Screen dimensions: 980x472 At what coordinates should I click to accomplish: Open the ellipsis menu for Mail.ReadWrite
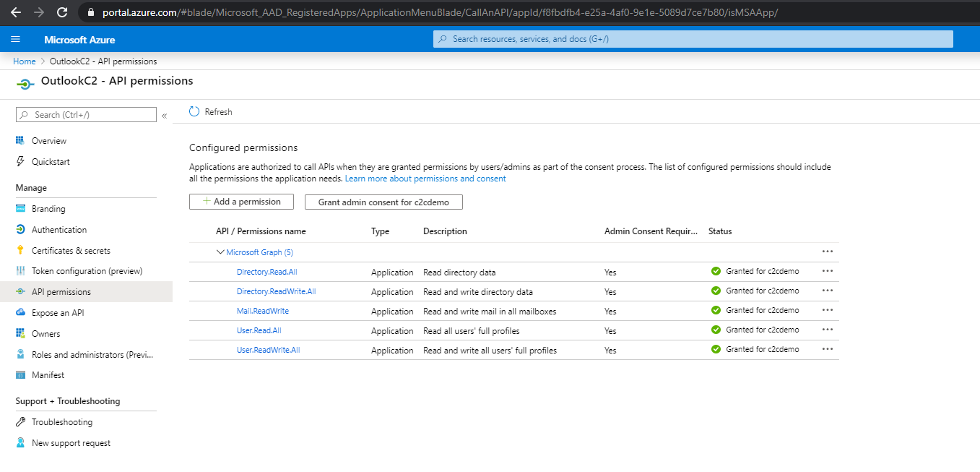tap(828, 310)
